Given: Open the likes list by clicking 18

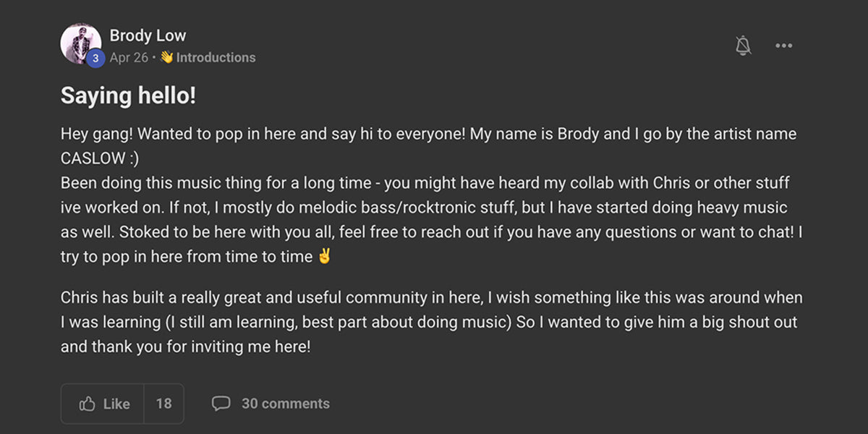Looking at the screenshot, I should pyautogui.click(x=164, y=404).
